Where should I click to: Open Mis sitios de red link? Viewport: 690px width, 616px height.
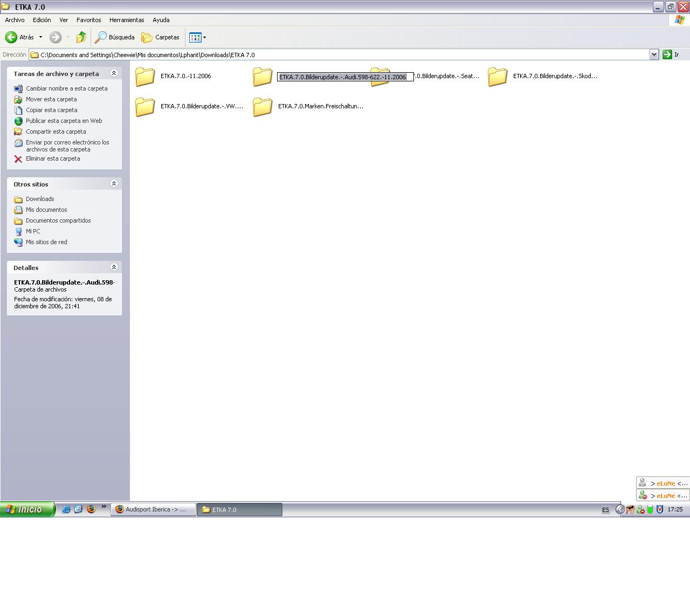tap(46, 242)
